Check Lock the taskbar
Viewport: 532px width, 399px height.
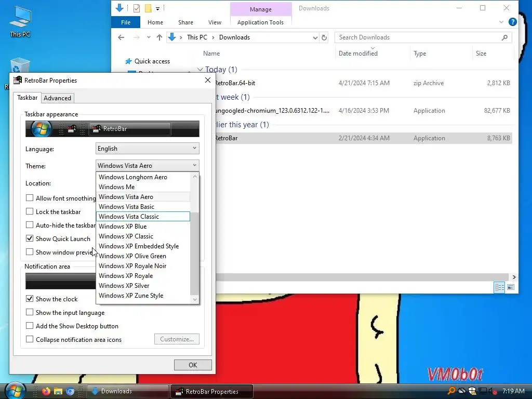[x=30, y=211]
